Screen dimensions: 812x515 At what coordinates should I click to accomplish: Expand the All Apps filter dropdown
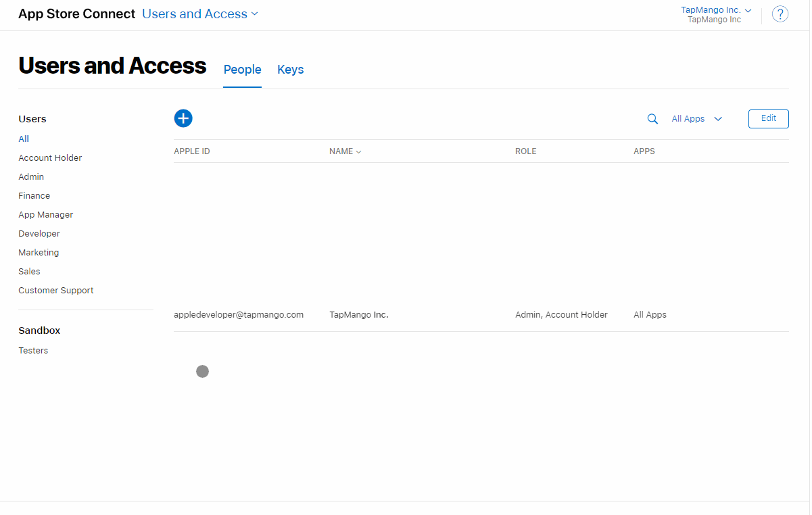[x=696, y=119]
